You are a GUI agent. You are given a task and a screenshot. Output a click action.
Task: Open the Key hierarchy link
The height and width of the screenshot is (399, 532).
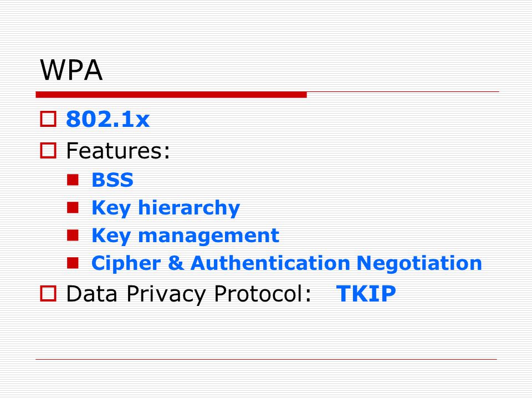pos(166,208)
